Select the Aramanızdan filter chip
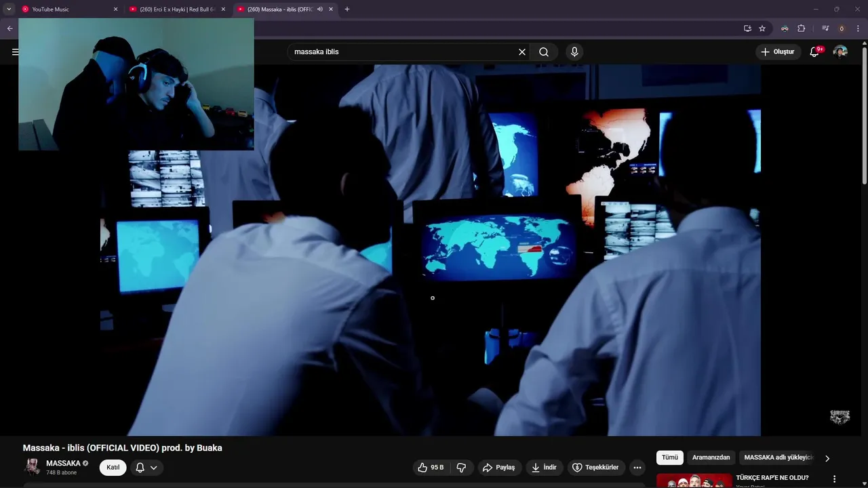Image resolution: width=868 pixels, height=488 pixels. (x=711, y=457)
